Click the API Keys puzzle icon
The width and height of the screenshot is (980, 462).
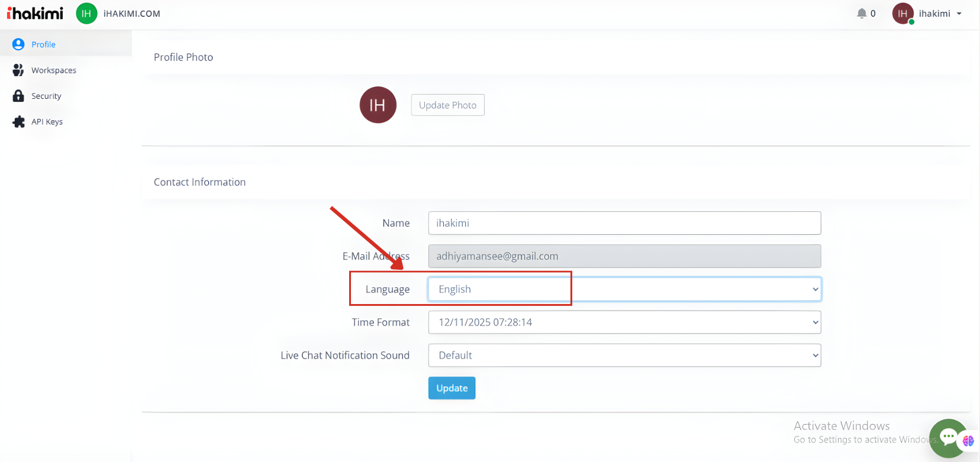coord(19,122)
